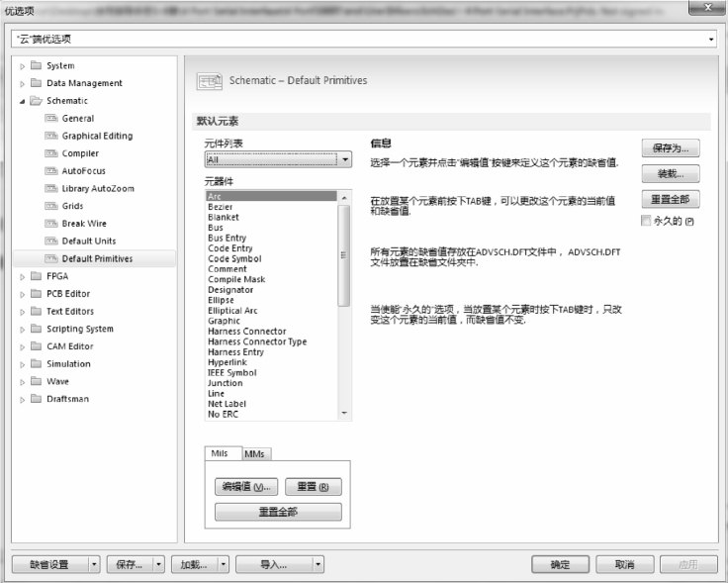The image size is (728, 583).
Task: Open the 导入... dropdown arrow
Action: 318,564
